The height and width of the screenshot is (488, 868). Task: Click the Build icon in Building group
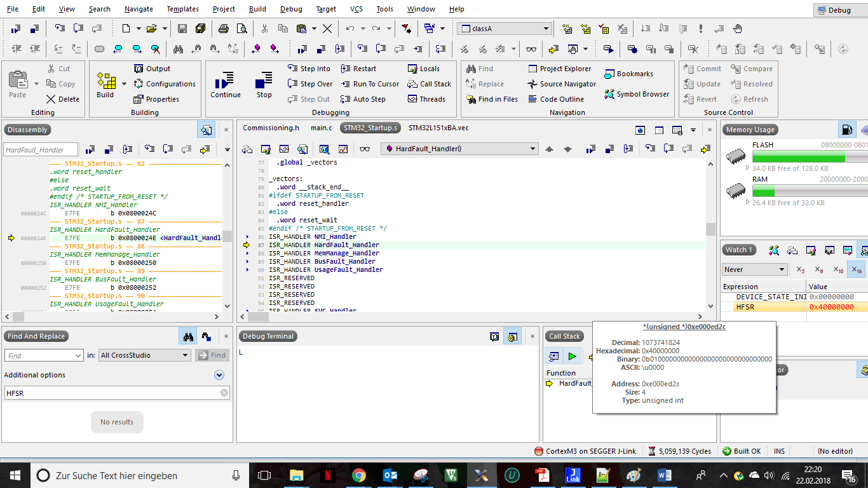click(106, 81)
